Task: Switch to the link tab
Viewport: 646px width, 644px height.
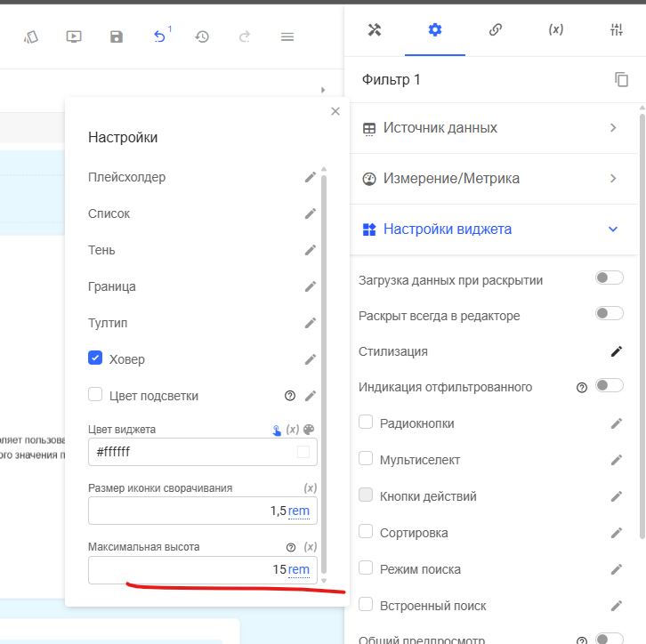Action: tap(496, 29)
